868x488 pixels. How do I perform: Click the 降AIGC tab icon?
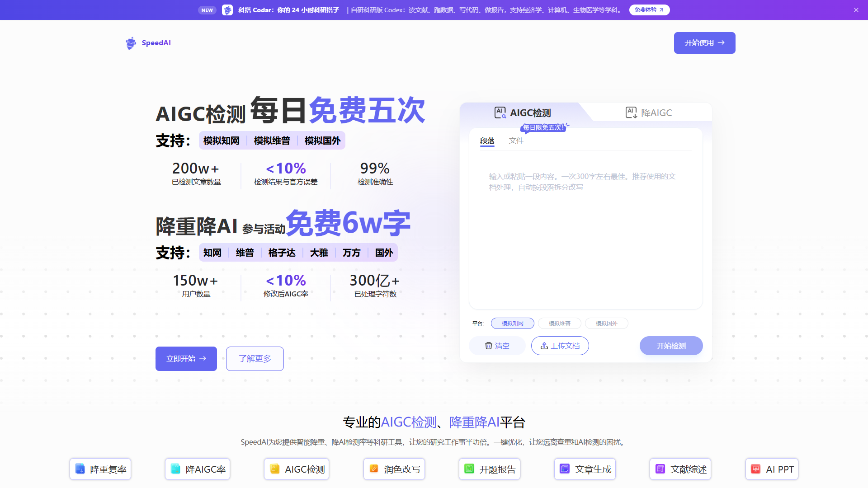(631, 113)
